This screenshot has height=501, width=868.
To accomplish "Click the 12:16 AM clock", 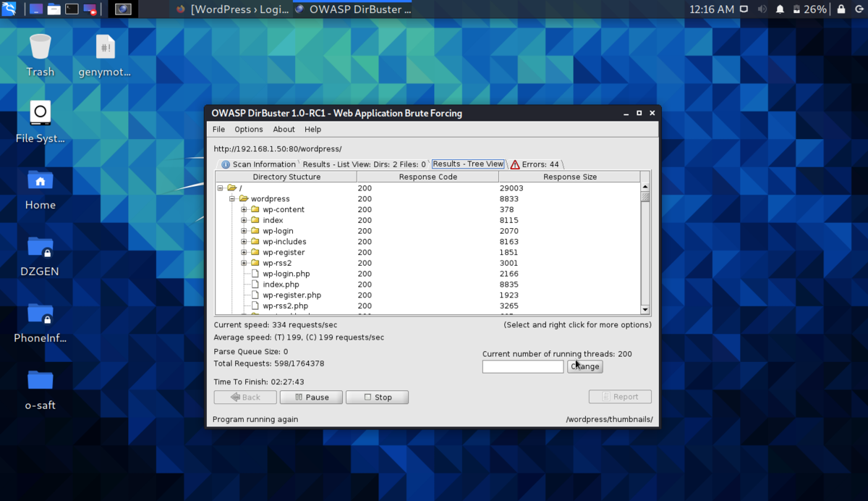I will (x=712, y=9).
